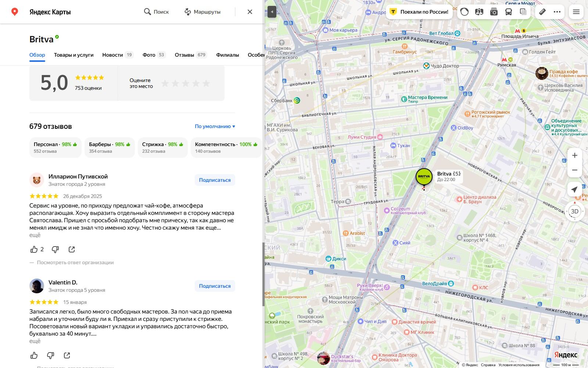
Task: Subscribe to Valentin D.
Action: (215, 286)
